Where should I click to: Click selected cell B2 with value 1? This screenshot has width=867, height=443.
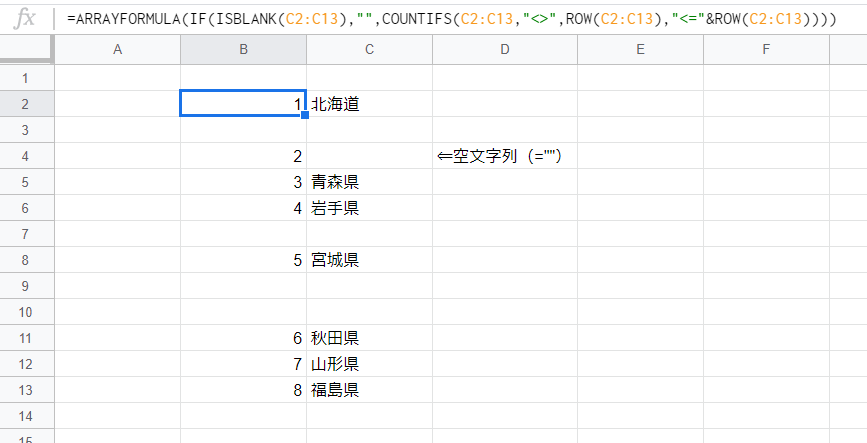pyautogui.click(x=243, y=104)
